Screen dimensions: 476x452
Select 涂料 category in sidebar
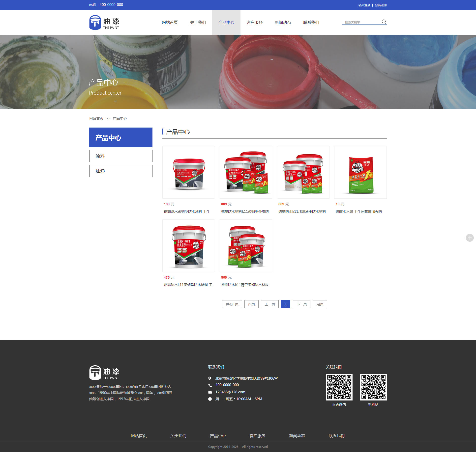click(x=121, y=156)
